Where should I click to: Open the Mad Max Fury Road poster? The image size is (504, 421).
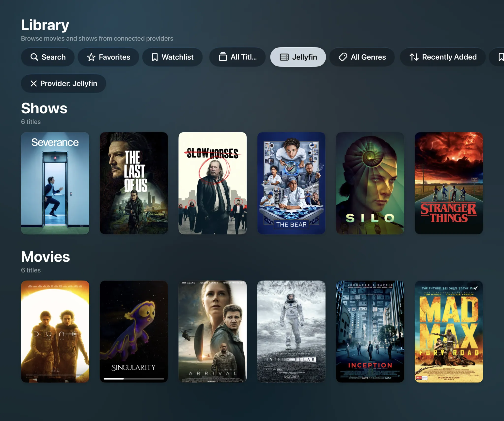tap(449, 331)
